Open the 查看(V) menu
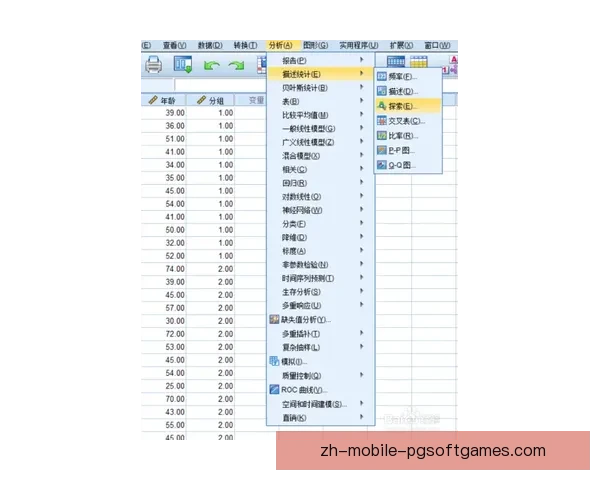The width and height of the screenshot is (600, 480). [174, 45]
